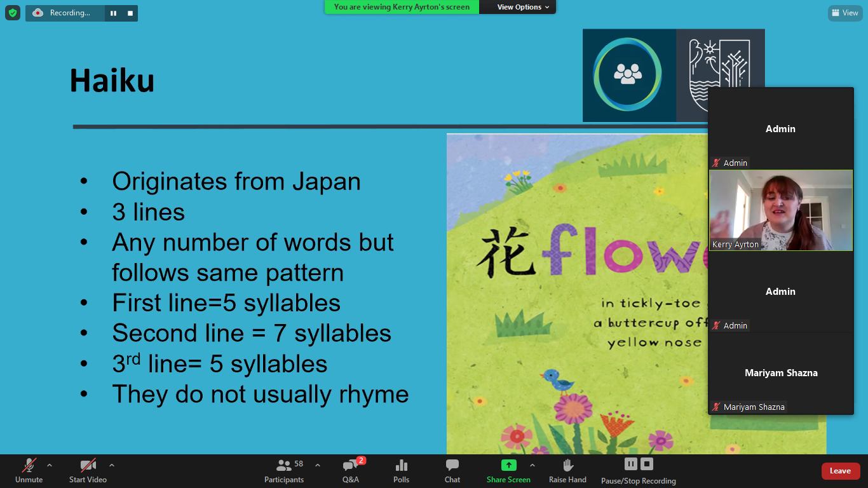868x488 pixels.
Task: Open the Q&A panel
Action: (x=351, y=471)
